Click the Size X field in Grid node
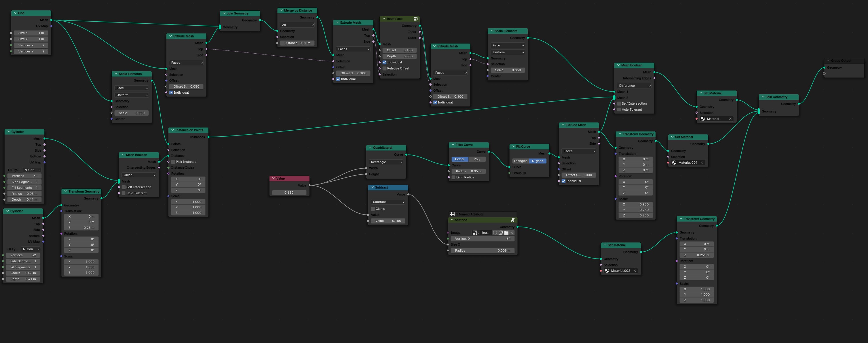This screenshot has height=343, width=868. coord(31,33)
